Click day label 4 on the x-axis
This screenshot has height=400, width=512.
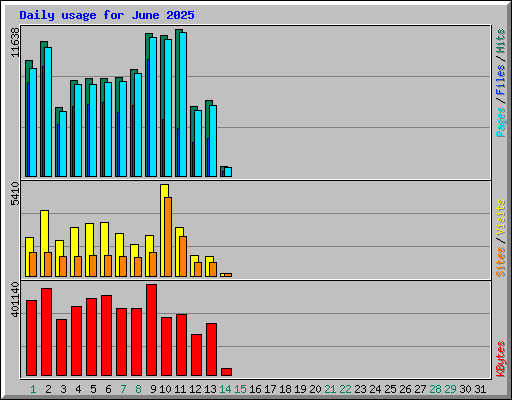click(x=78, y=389)
